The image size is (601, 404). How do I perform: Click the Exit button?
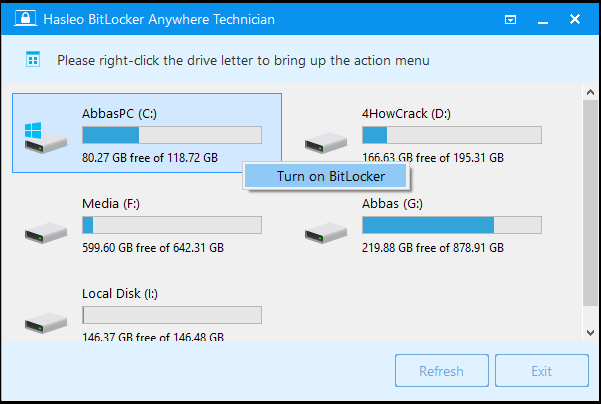tap(542, 371)
